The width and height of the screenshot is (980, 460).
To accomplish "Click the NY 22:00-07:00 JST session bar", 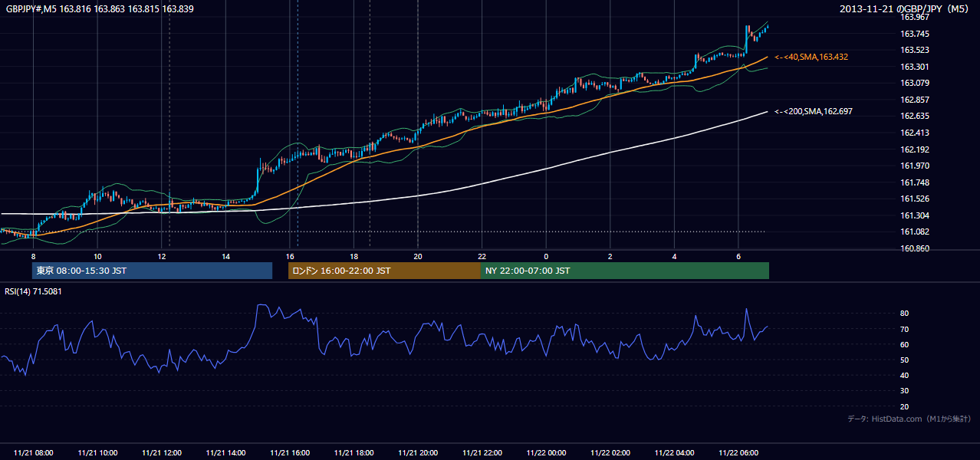I will click(x=625, y=271).
